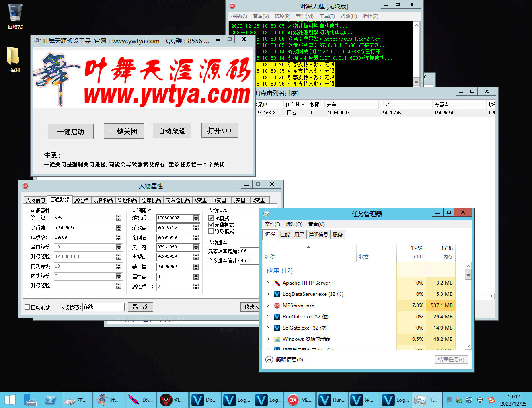Screen dimensions: 532x408
Task: Switch to the 本... drive window in taskbar
Action: click(x=77, y=400)
